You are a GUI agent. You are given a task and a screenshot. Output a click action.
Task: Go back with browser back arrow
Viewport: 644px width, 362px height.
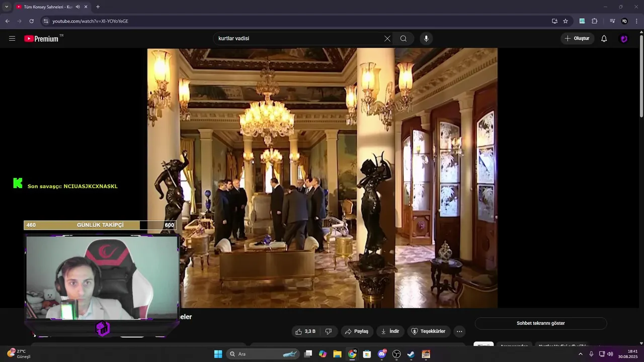[7, 21]
